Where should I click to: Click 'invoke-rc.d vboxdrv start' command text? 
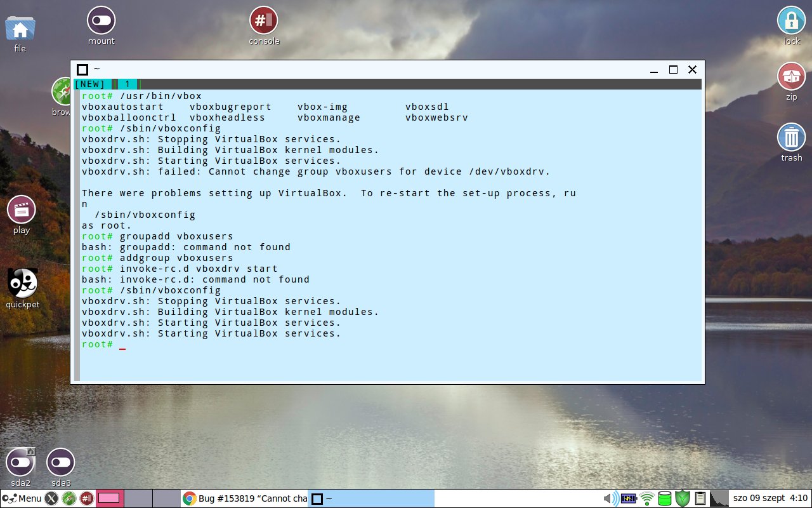point(199,269)
